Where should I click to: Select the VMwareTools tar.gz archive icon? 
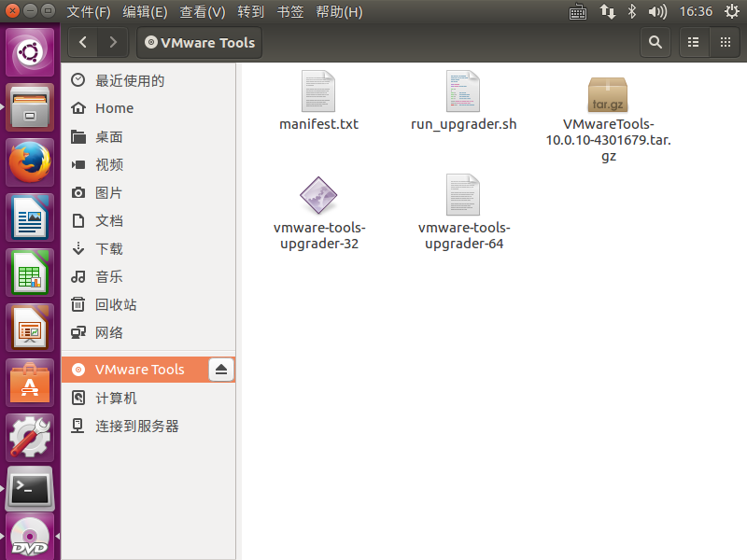(x=608, y=95)
